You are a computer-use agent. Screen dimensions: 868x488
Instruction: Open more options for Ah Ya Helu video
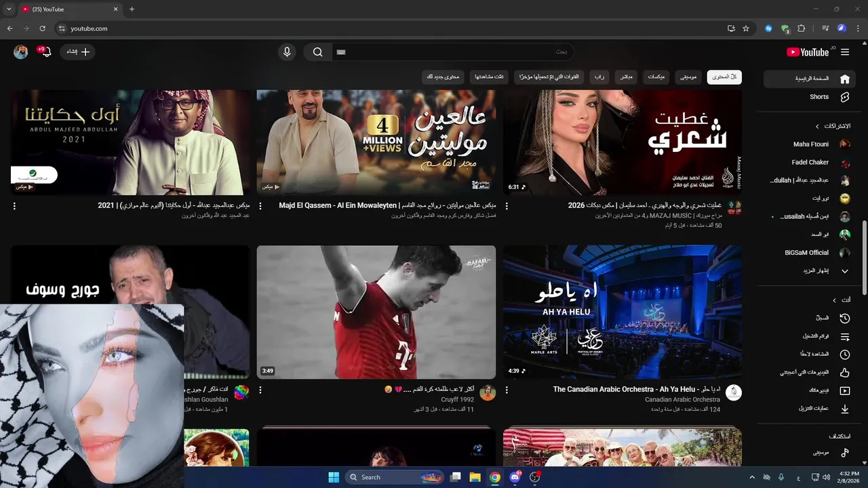[507, 390]
